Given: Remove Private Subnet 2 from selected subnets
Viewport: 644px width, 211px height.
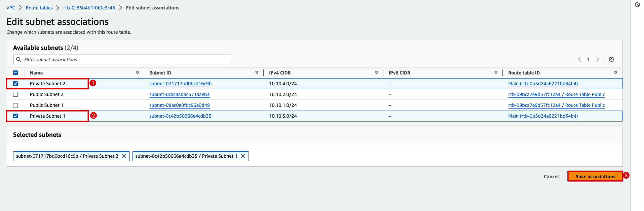Looking at the screenshot, I should [124, 156].
